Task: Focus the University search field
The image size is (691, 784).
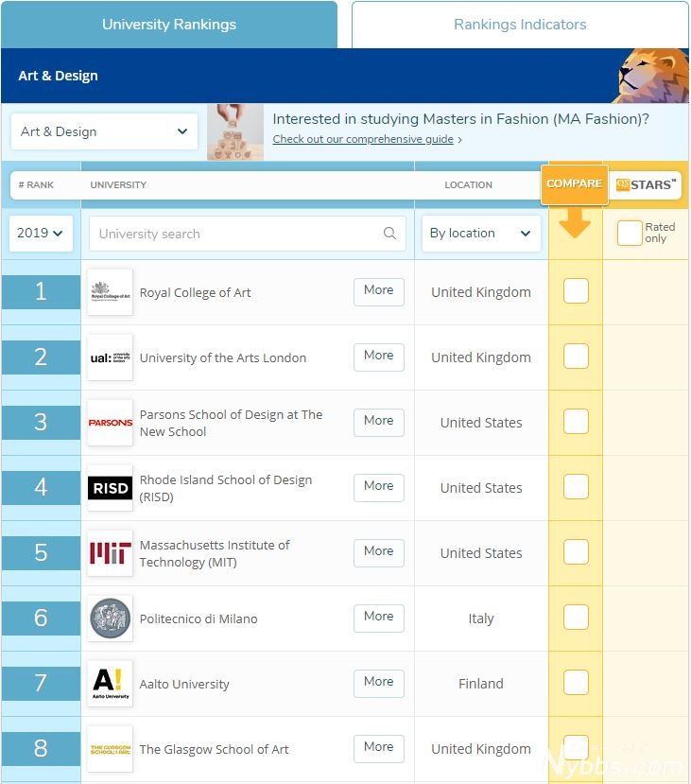Action: [x=248, y=234]
